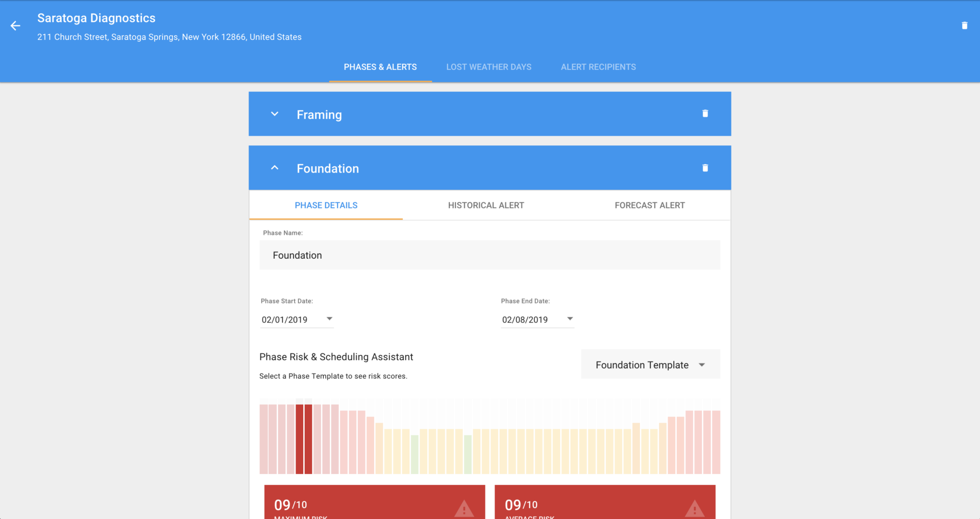Image resolution: width=980 pixels, height=519 pixels.
Task: Collapse the Foundation phase panel
Action: pyautogui.click(x=275, y=168)
